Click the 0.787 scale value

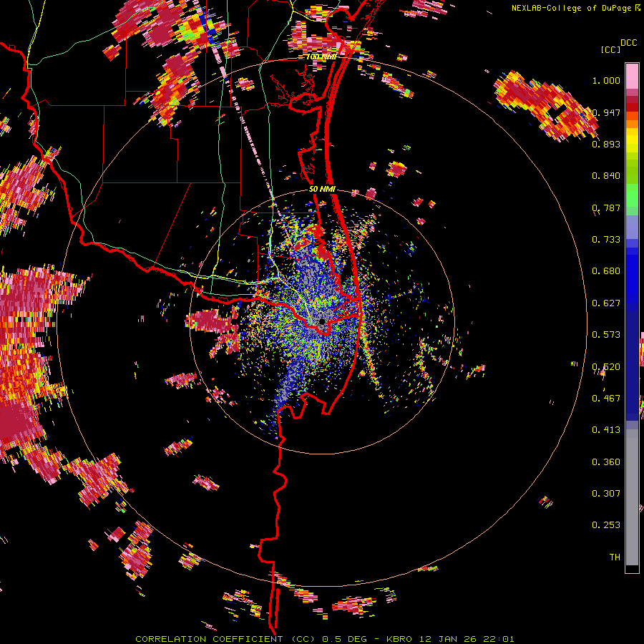606,208
